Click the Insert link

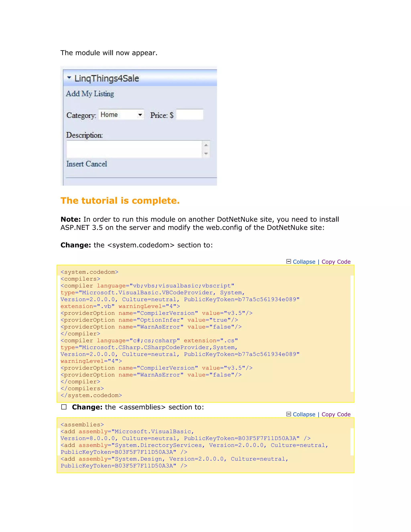tap(75, 164)
